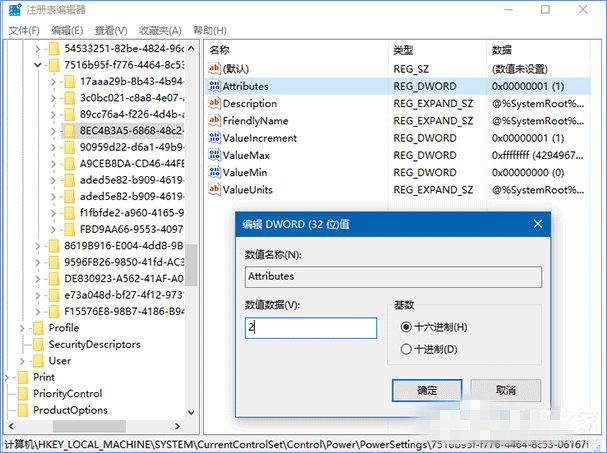The image size is (607, 453).
Task: Select the ValueIncrement DWORD icon
Action: [214, 138]
